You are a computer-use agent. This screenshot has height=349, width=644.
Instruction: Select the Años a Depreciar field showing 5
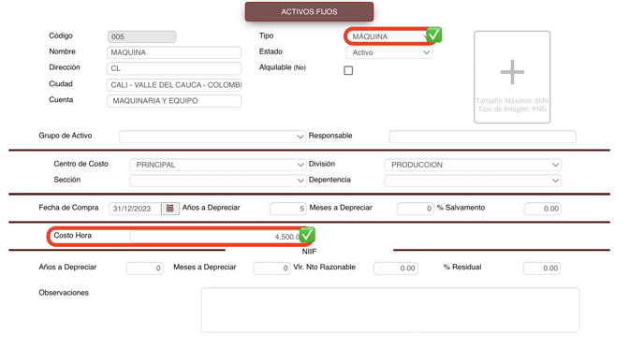click(288, 209)
